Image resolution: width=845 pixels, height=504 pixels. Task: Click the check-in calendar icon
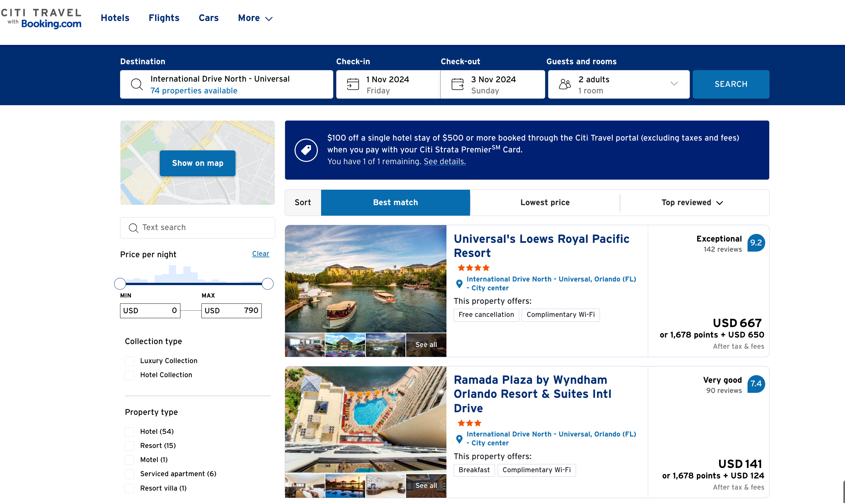(353, 84)
